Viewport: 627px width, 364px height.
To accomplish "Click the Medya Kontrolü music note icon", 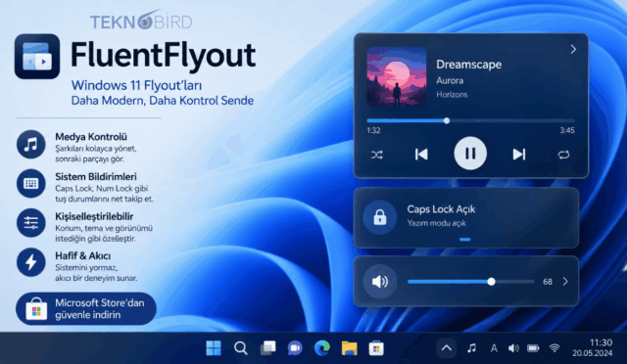I will (x=31, y=145).
